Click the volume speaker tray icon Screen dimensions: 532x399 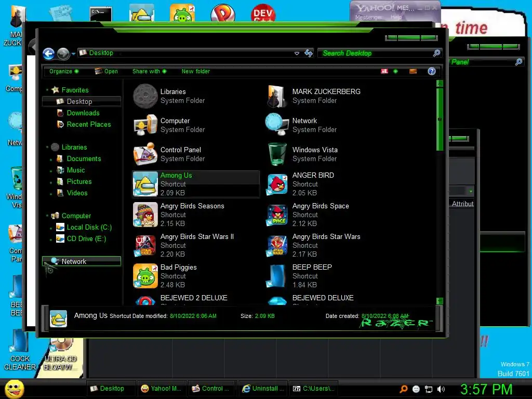coord(441,389)
